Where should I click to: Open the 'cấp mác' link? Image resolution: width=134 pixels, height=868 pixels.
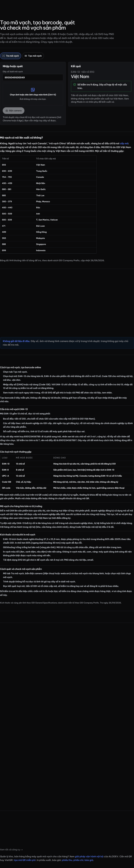click(125, 144)
